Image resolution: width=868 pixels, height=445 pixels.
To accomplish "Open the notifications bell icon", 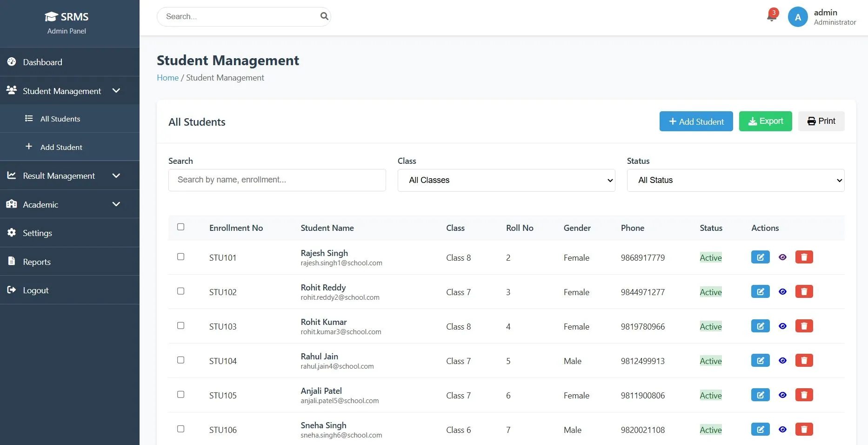I will 770,15.
